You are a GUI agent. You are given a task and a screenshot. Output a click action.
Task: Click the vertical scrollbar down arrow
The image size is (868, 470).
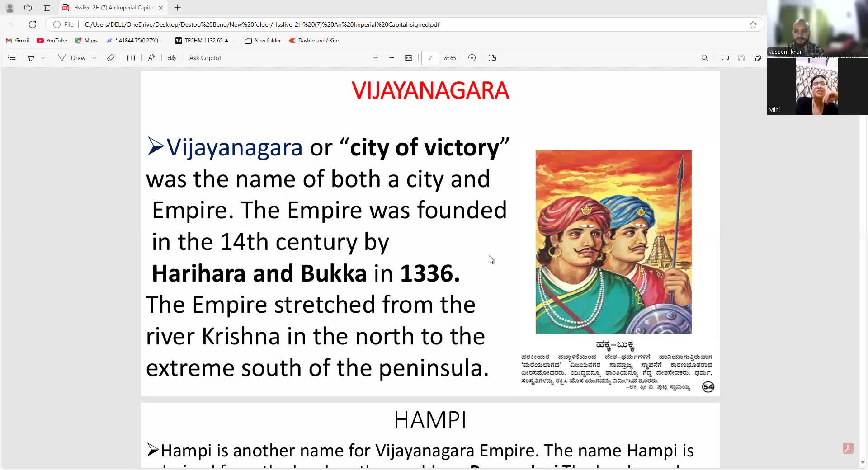click(863, 463)
